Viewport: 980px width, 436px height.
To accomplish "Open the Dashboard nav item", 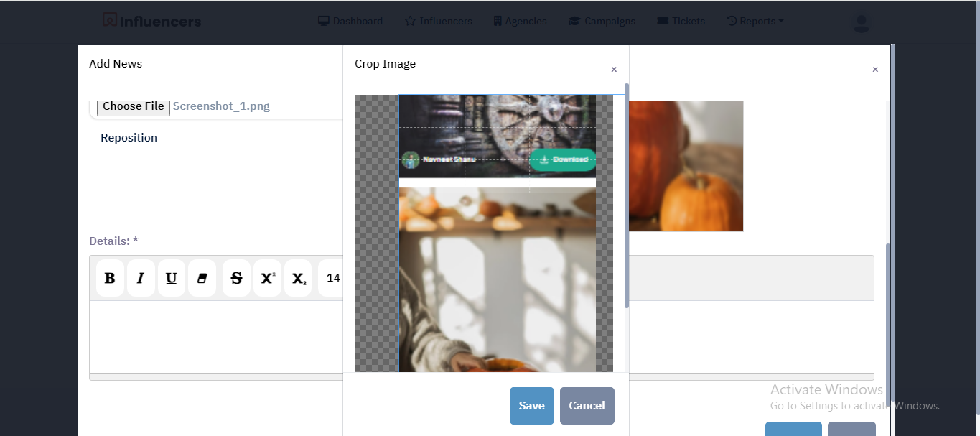I will click(x=350, y=21).
